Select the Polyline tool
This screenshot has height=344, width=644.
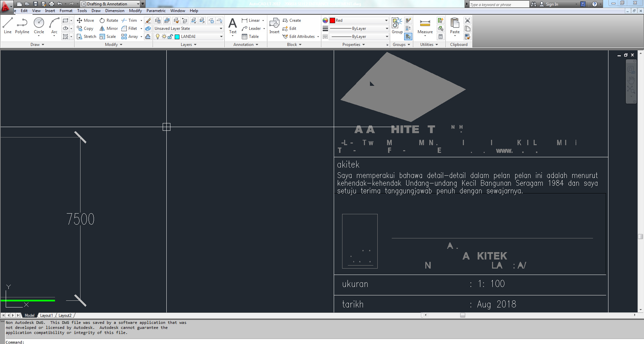point(22,26)
